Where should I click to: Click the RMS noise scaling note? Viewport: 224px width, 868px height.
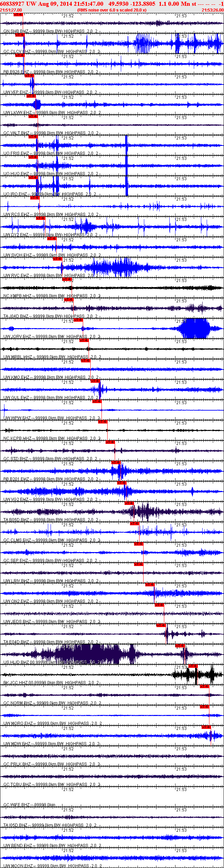112,10
